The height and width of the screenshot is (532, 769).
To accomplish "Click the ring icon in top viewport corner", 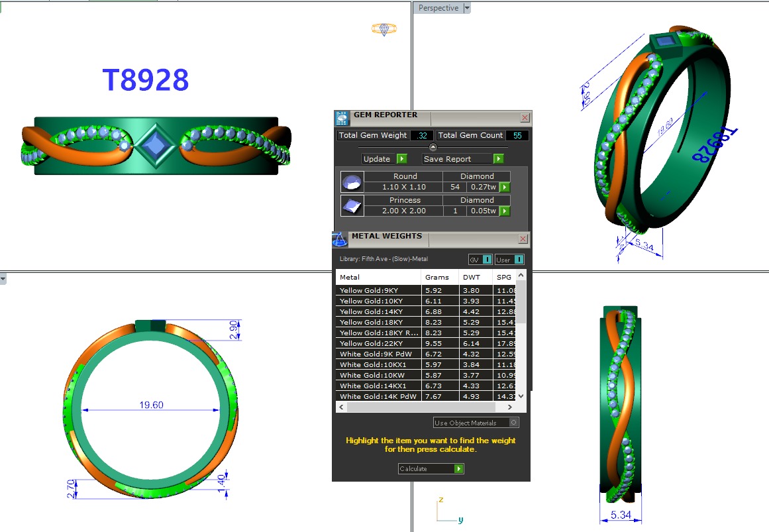I will tap(384, 28).
